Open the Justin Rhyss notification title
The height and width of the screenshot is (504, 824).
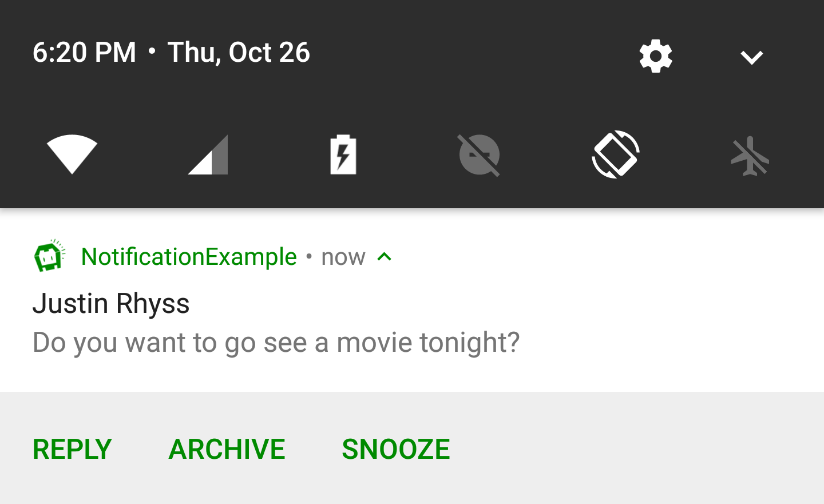click(111, 303)
